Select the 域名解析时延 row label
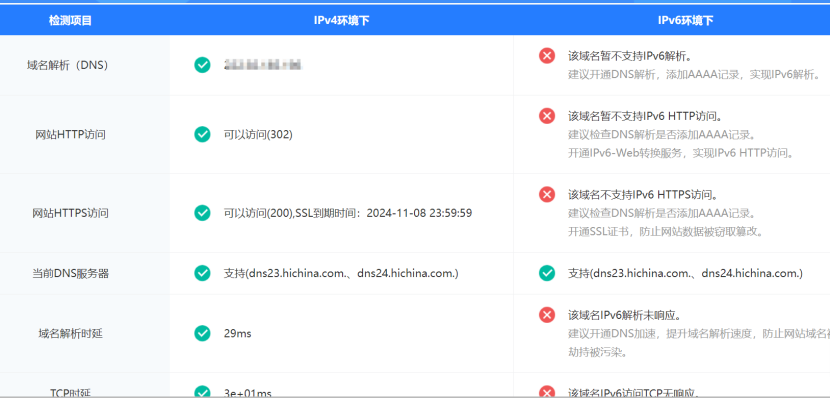 pos(70,333)
